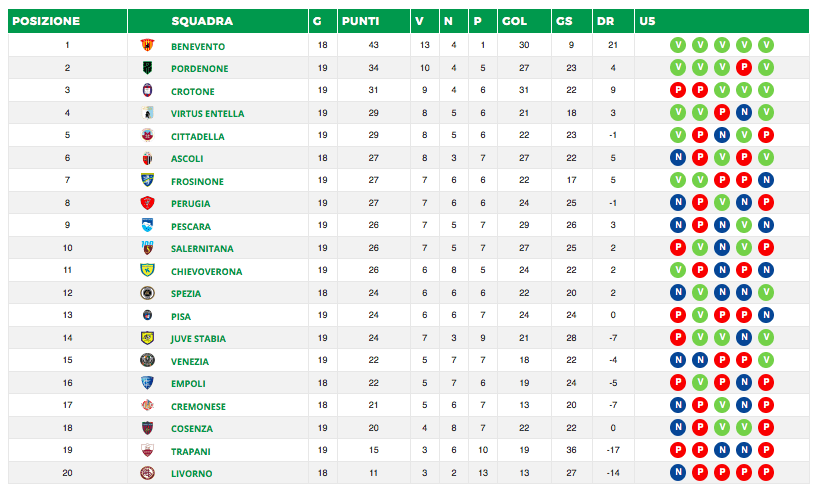Open the Cosenza team link

[x=192, y=429]
